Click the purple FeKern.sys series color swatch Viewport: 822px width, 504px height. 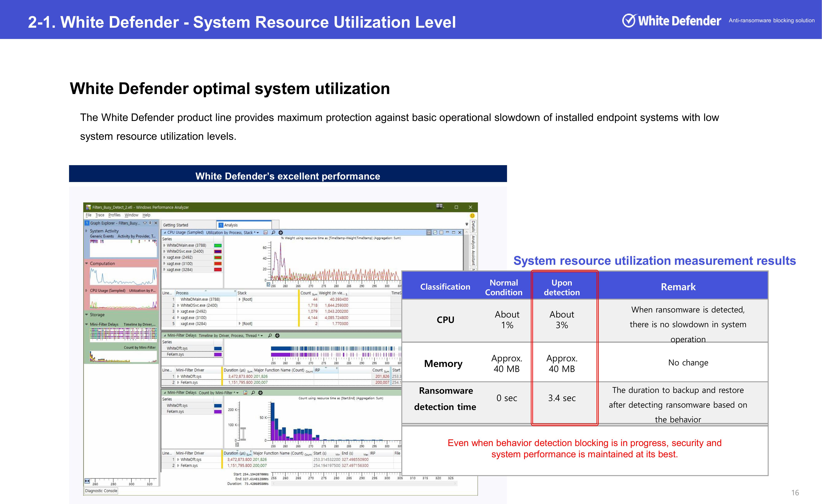click(217, 355)
